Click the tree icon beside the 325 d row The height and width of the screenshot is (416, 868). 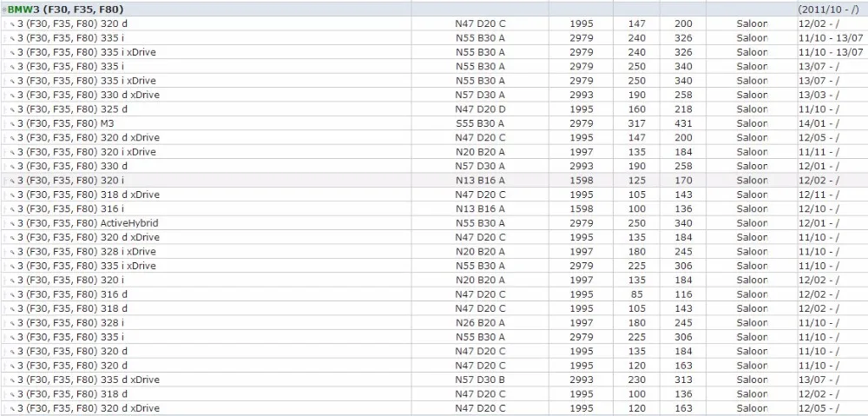pyautogui.click(x=11, y=109)
